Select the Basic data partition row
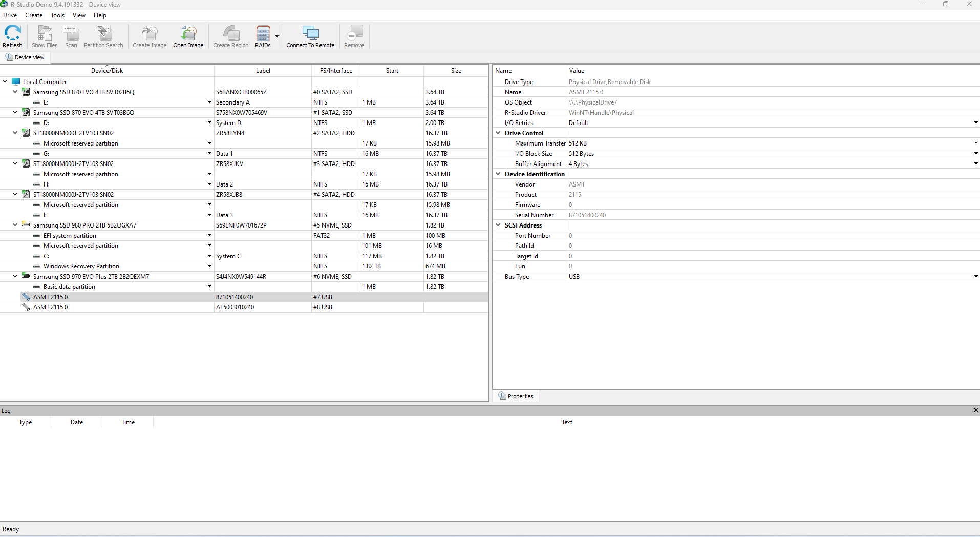The image size is (980, 537). [244, 287]
